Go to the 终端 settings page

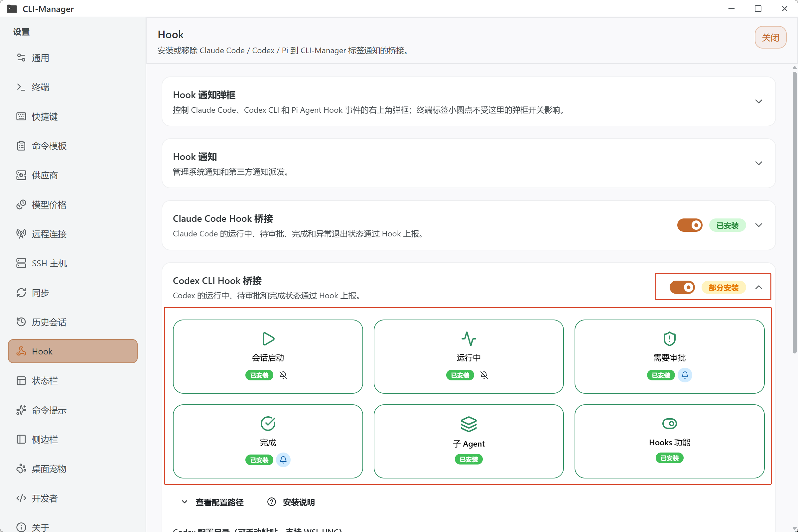click(x=72, y=87)
